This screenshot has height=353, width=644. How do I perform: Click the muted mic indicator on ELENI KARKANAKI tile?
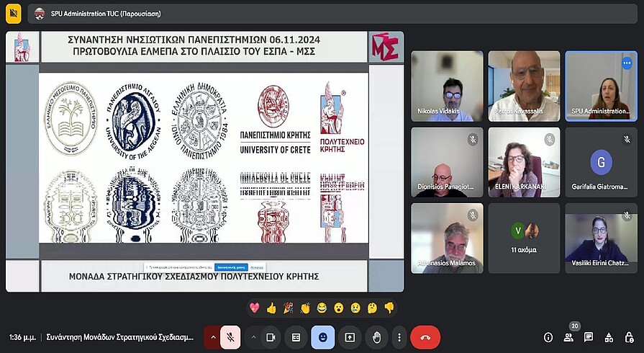pyautogui.click(x=550, y=140)
